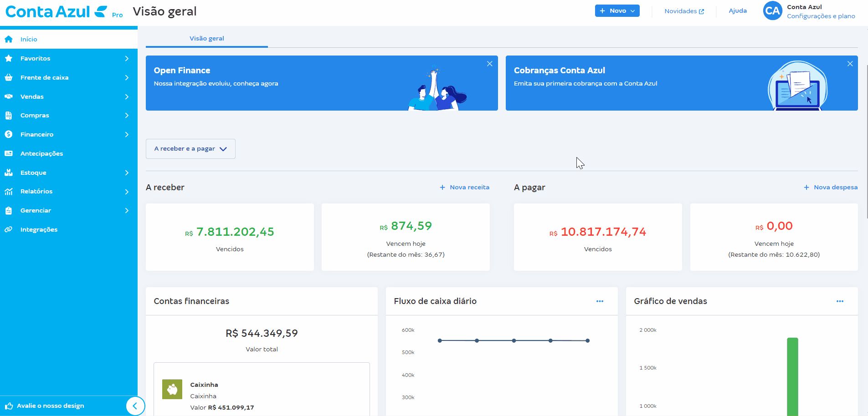Click the Integrações link icon
Screen dimensions: 868x416
tap(9, 229)
